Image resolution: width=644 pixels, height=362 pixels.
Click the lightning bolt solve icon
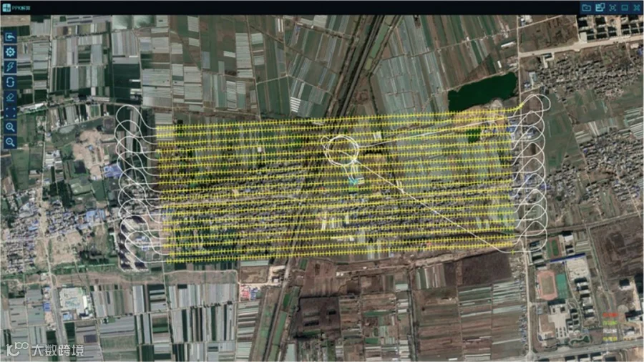click(10, 67)
